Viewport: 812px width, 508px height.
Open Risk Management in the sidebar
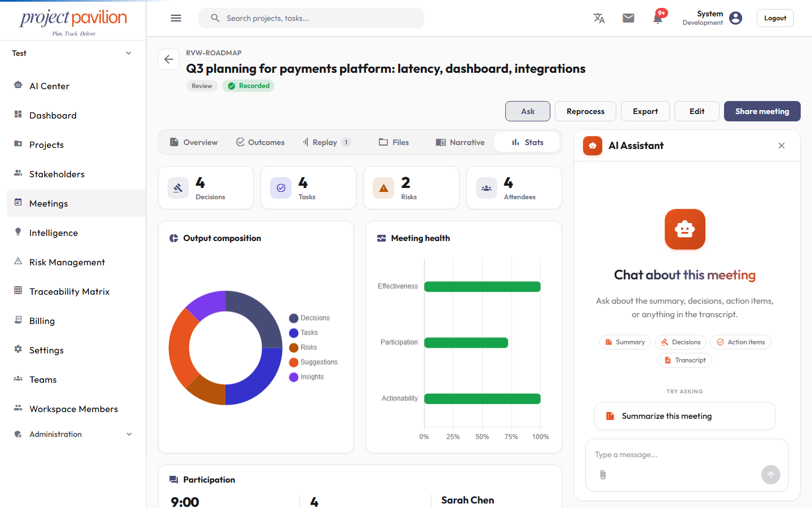76,262
